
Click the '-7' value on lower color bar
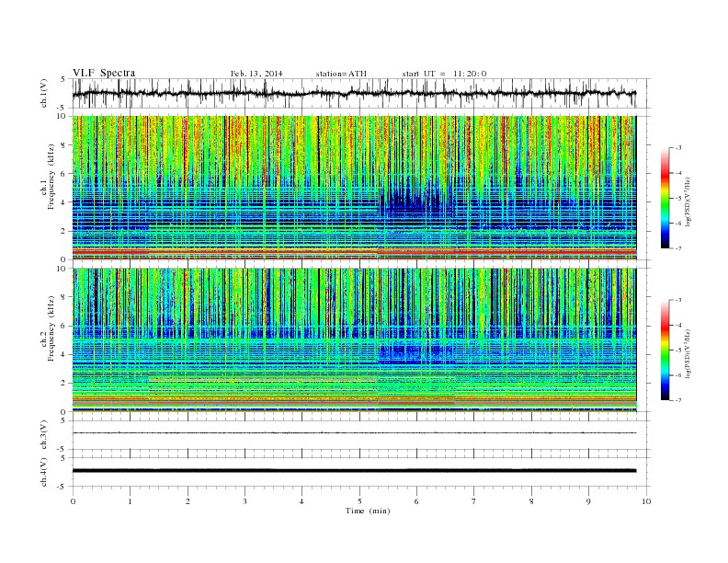678,400
